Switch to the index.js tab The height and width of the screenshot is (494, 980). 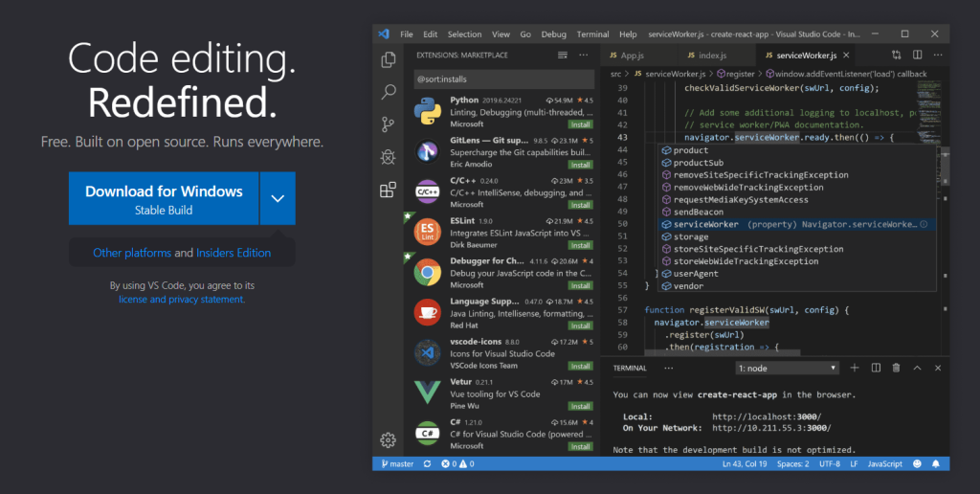tap(717, 55)
